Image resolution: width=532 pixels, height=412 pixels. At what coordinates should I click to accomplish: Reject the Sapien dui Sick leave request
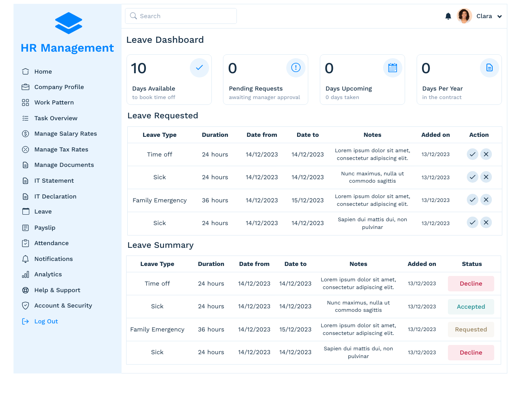[486, 222]
